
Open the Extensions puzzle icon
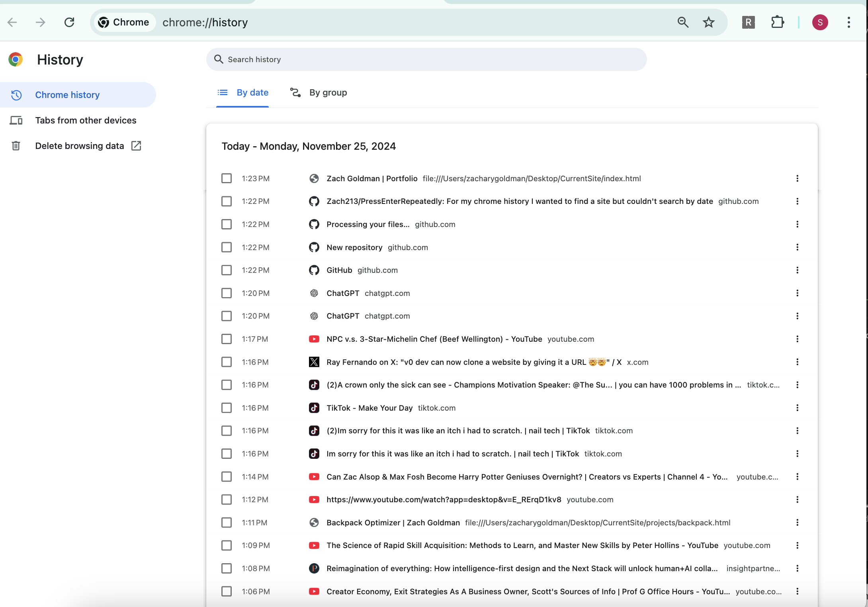(777, 22)
